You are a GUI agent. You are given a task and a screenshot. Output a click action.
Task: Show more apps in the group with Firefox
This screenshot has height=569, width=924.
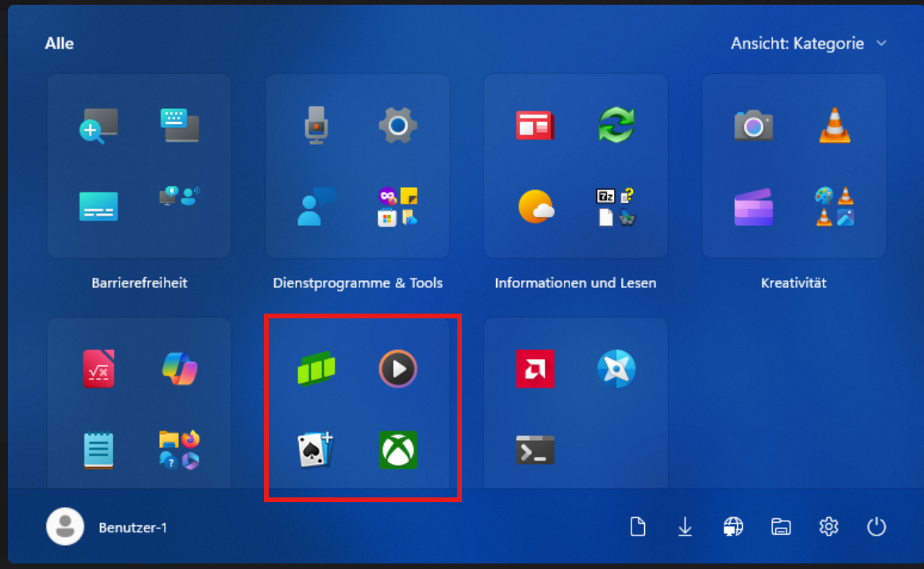(180, 450)
